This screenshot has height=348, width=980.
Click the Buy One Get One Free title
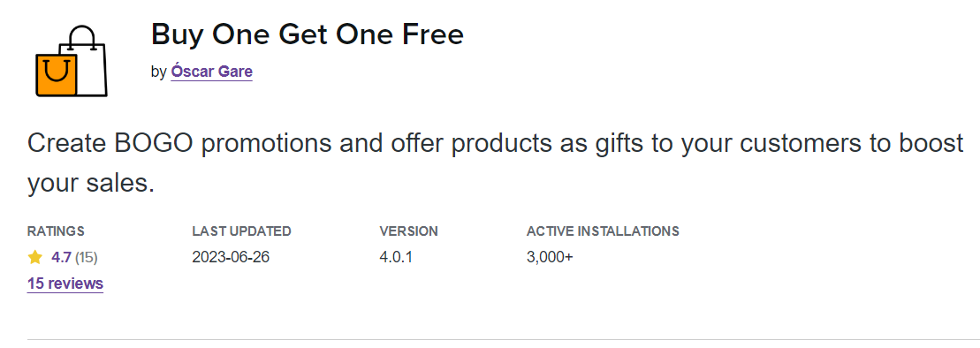click(308, 34)
